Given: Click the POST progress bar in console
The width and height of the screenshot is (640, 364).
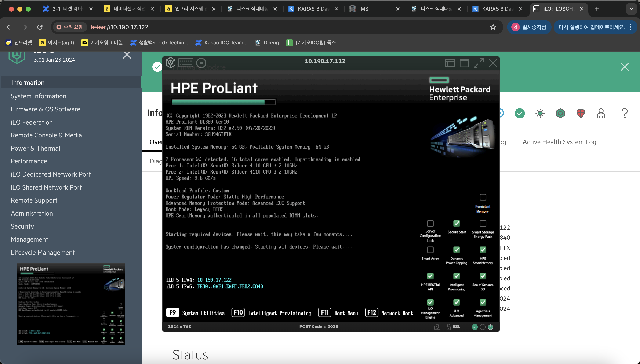Looking at the screenshot, I should pyautogui.click(x=223, y=102).
